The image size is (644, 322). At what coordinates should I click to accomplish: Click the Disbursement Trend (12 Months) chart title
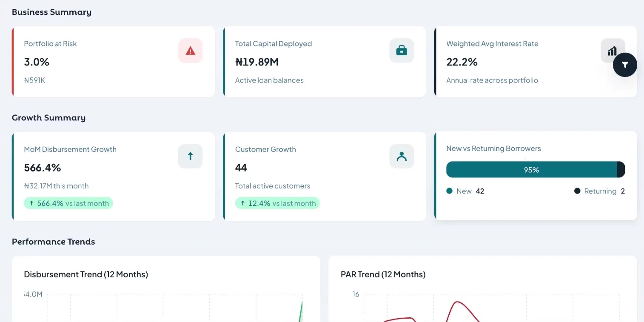86,274
